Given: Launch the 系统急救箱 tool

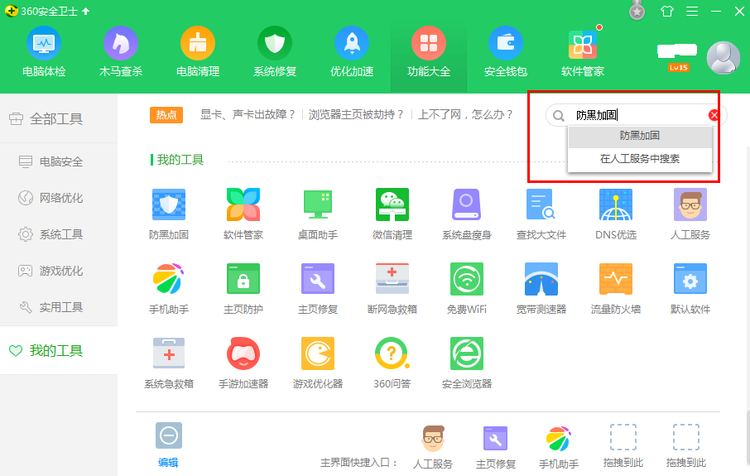Looking at the screenshot, I should 168,354.
